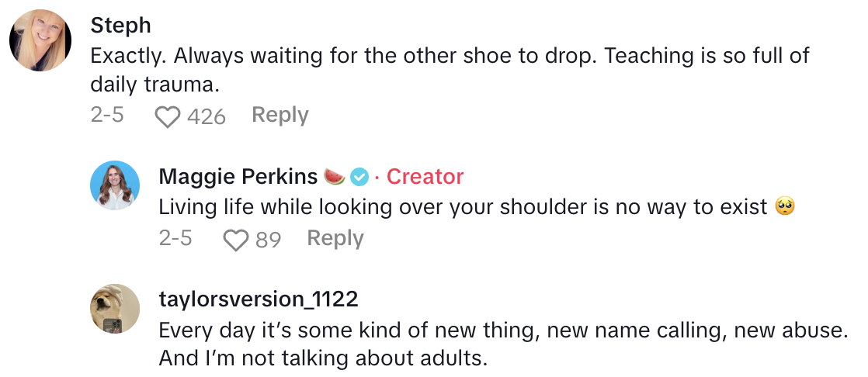Image resolution: width=868 pixels, height=377 pixels.
Task: Like Maggie Perkins' reply with the heart
Action: pyautogui.click(x=235, y=240)
